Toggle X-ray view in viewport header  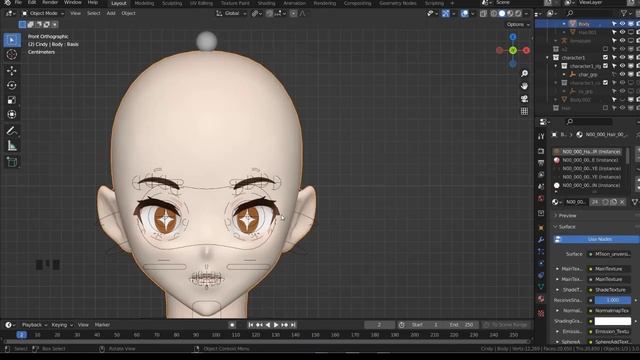click(483, 13)
